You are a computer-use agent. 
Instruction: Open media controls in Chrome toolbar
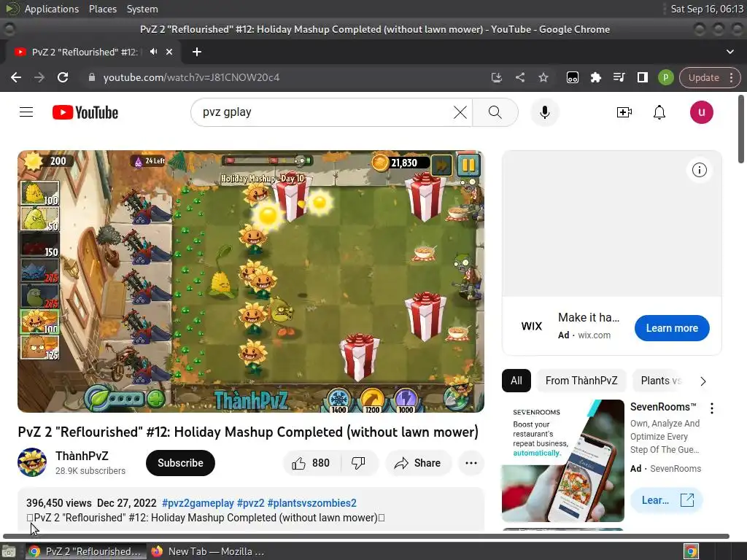(x=619, y=77)
